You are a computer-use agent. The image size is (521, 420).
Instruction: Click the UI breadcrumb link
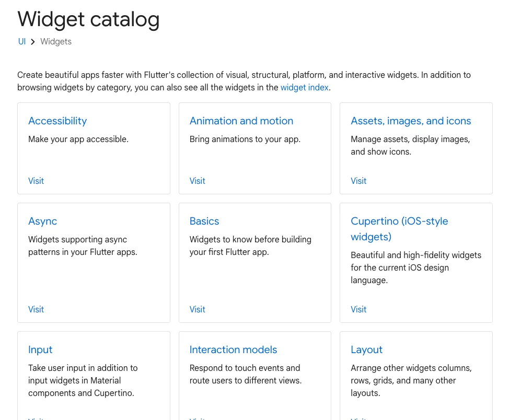[22, 42]
